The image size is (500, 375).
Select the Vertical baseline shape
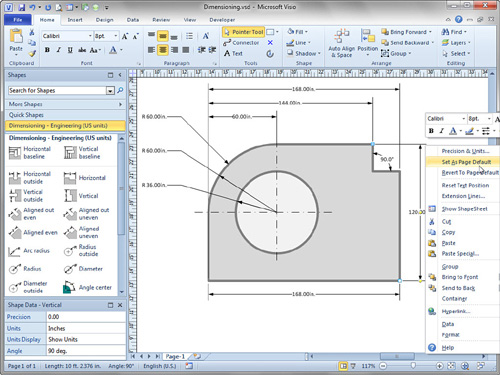tap(83, 153)
